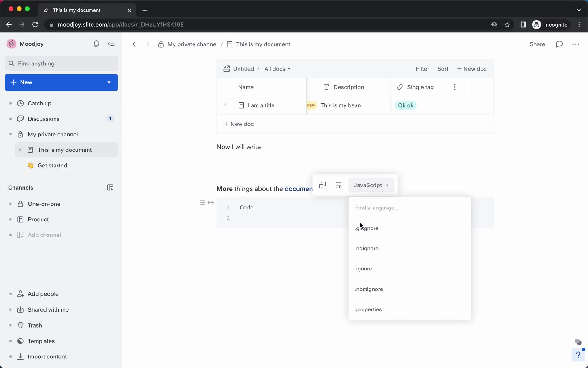
Task: Expand the All docs filter dropdown
Action: pyautogui.click(x=276, y=69)
